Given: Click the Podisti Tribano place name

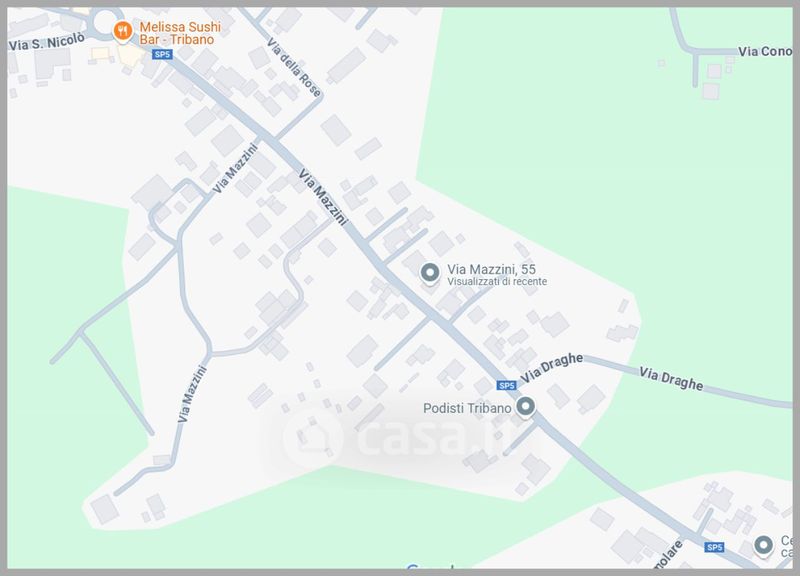Looking at the screenshot, I should 467,408.
